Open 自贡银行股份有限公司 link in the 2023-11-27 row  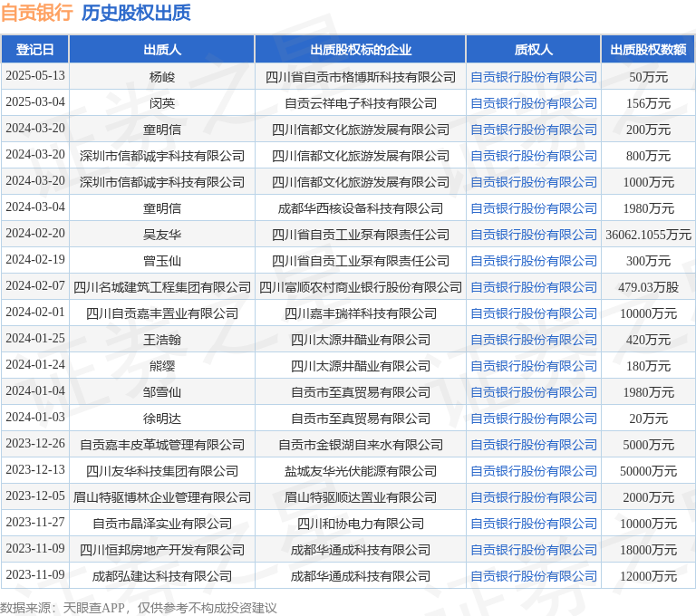[534, 524]
